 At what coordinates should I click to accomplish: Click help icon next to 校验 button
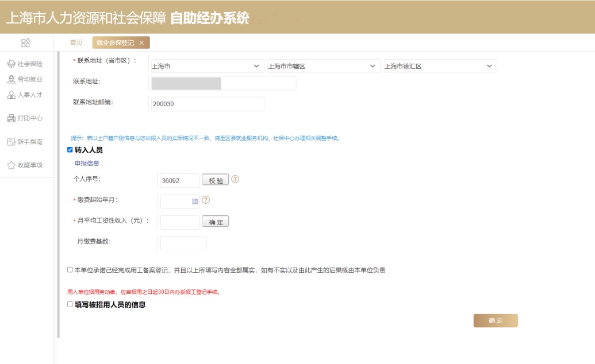coord(235,179)
